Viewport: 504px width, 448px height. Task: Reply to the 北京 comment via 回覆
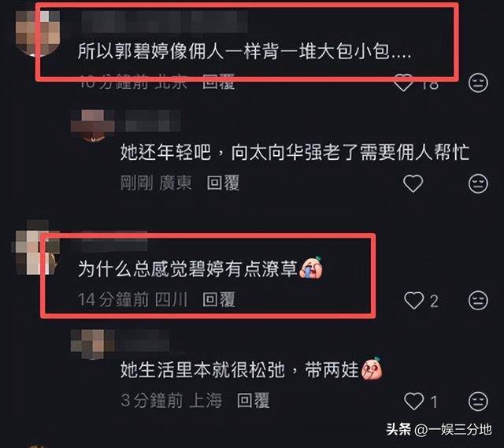[219, 82]
